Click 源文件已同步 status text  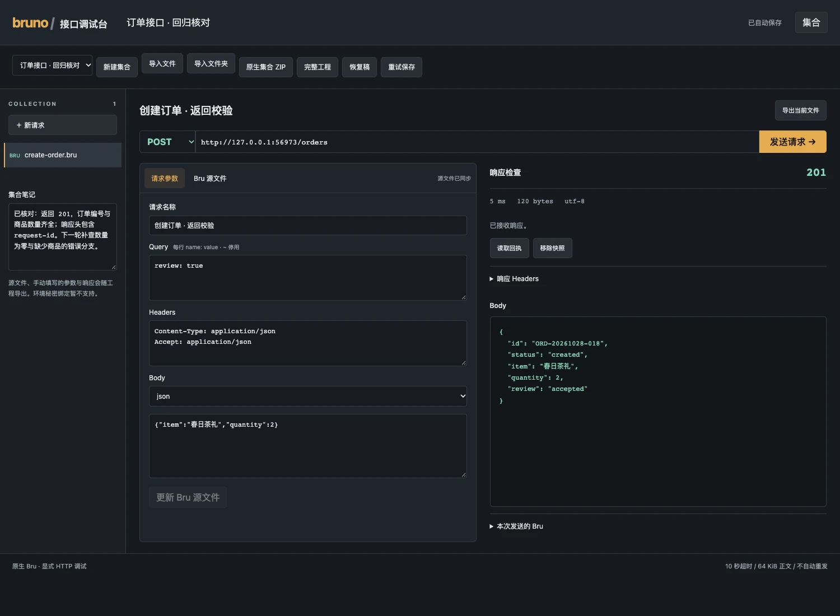click(454, 179)
